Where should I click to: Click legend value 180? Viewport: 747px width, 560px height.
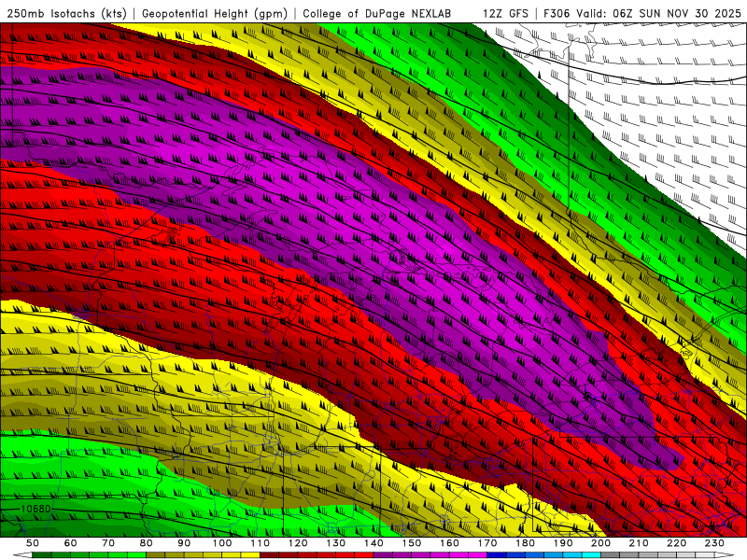tap(525, 543)
